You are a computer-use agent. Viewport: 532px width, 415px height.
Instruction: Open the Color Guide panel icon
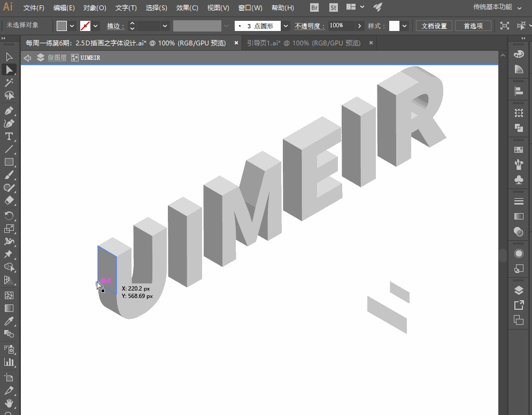click(x=519, y=69)
